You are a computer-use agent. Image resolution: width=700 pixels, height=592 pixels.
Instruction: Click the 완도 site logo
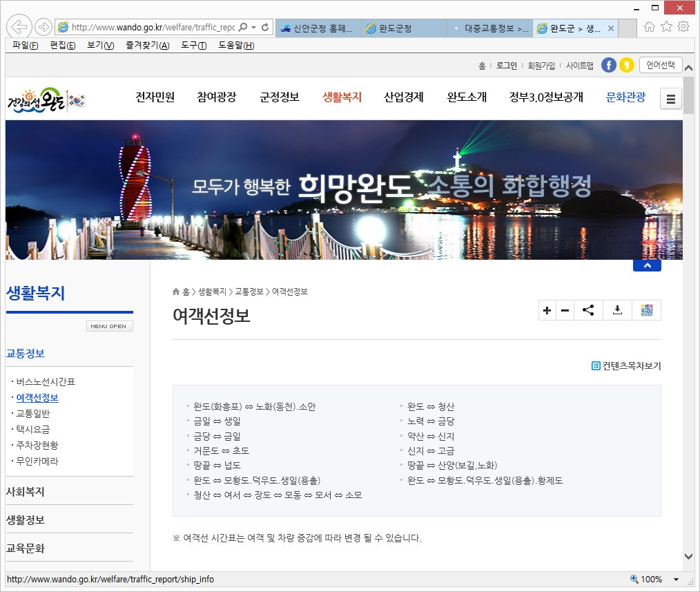click(46, 100)
